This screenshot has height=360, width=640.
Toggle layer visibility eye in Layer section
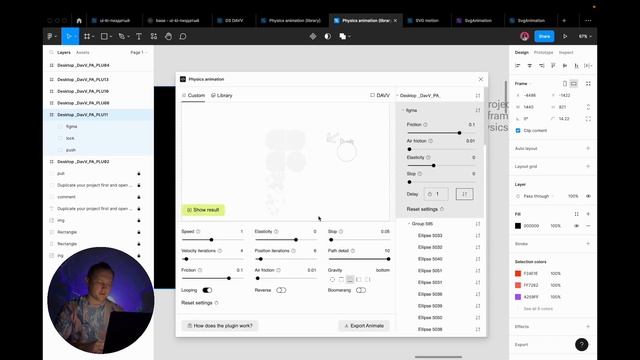click(588, 196)
